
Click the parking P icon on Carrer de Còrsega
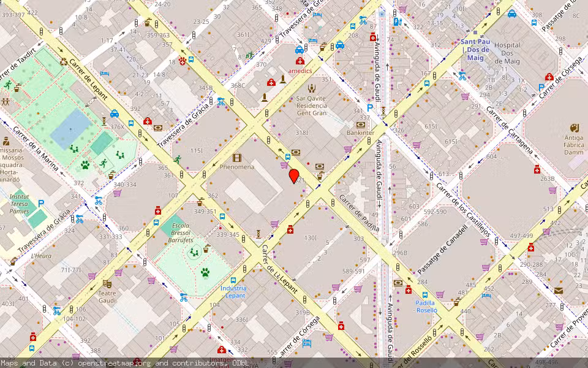pyautogui.click(x=541, y=87)
